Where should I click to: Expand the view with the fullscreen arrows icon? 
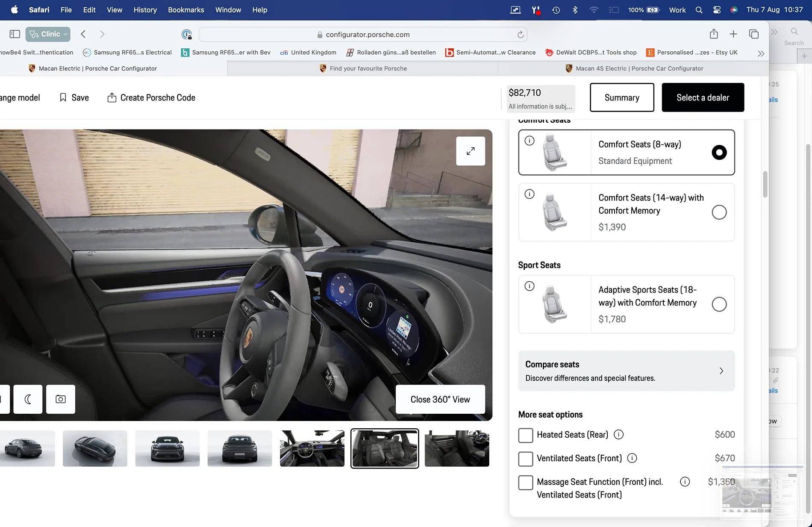click(x=471, y=151)
